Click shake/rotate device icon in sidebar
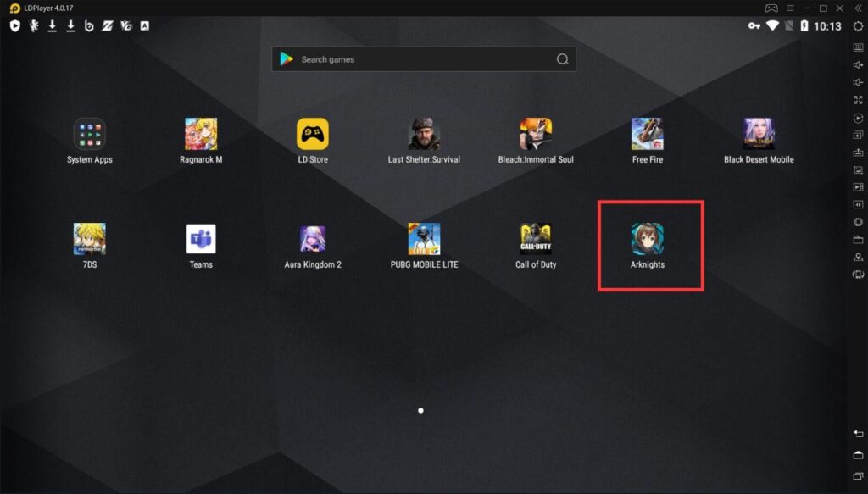868x494 pixels. pos(858,275)
